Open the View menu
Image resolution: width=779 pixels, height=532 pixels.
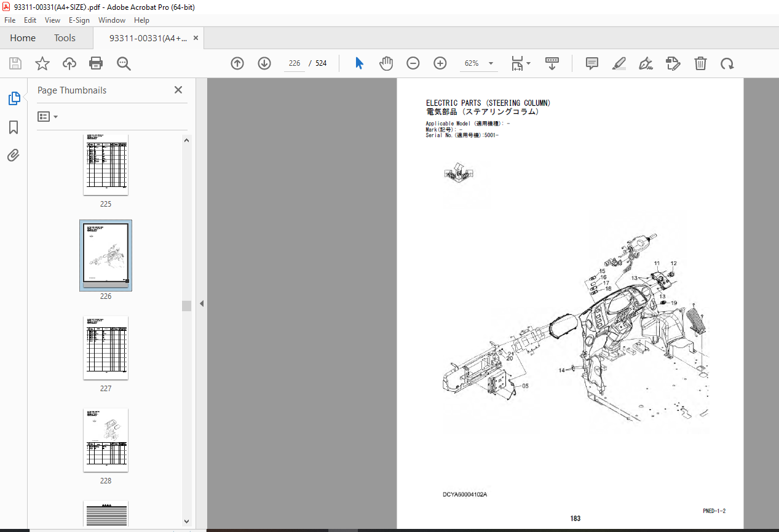(x=52, y=20)
